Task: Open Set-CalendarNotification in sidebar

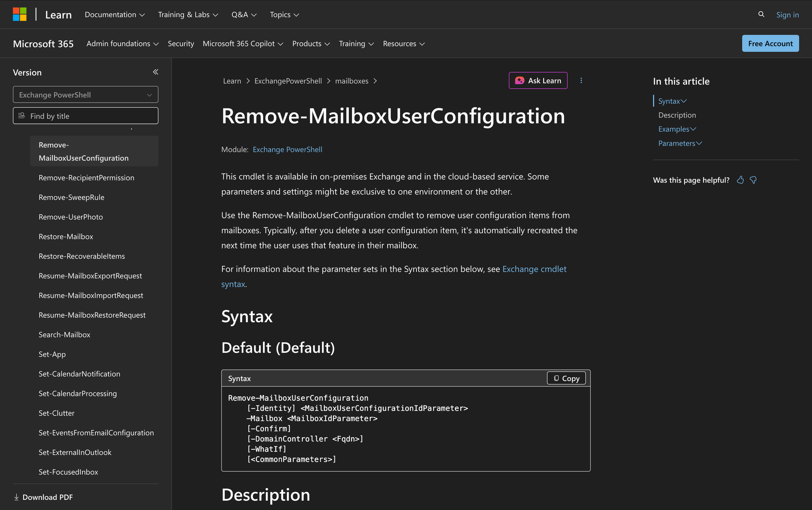Action: point(79,374)
